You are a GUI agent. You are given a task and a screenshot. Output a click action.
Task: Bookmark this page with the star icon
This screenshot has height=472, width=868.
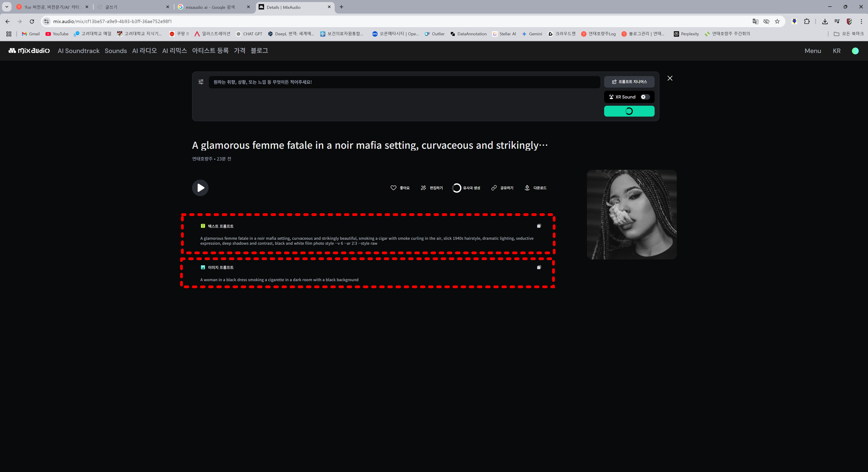[777, 21]
